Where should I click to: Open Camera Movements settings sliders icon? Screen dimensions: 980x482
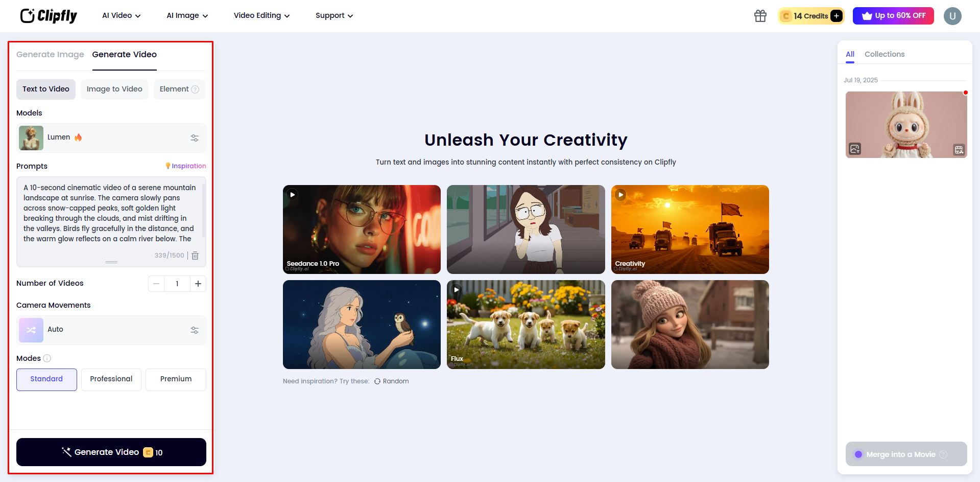(x=195, y=330)
